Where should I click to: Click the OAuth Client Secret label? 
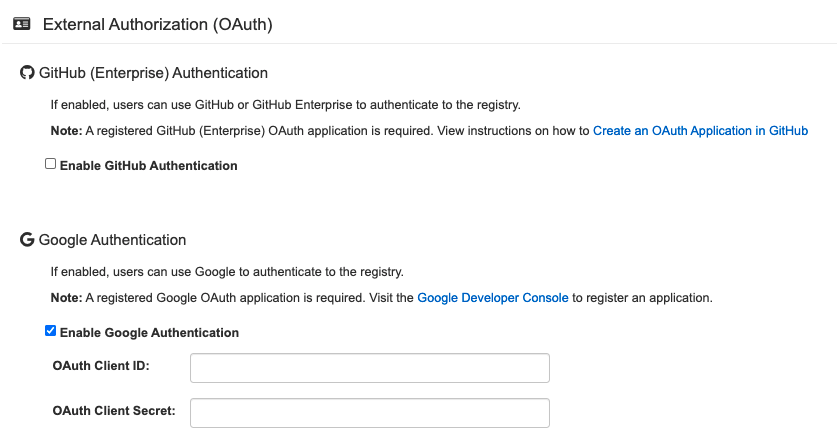[x=114, y=411]
